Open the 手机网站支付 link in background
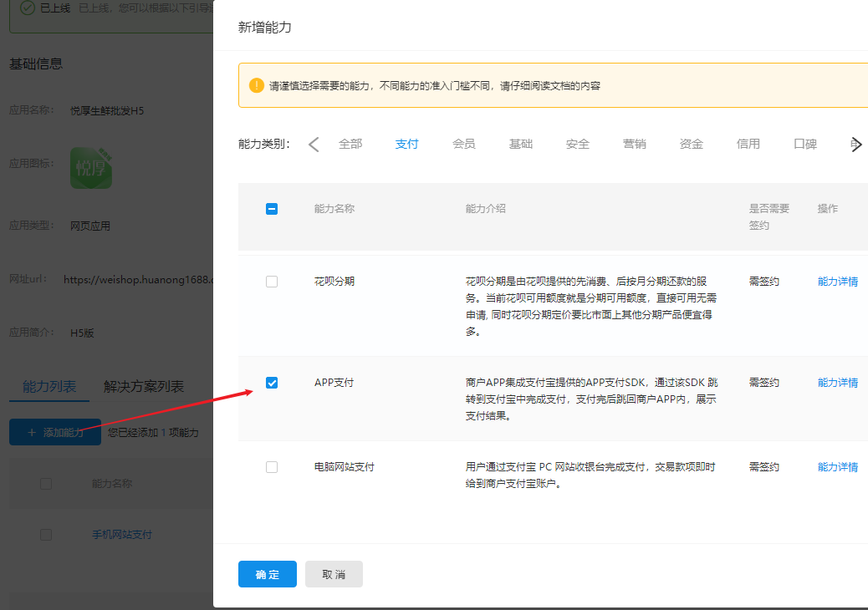The width and height of the screenshot is (868, 610). coord(122,535)
